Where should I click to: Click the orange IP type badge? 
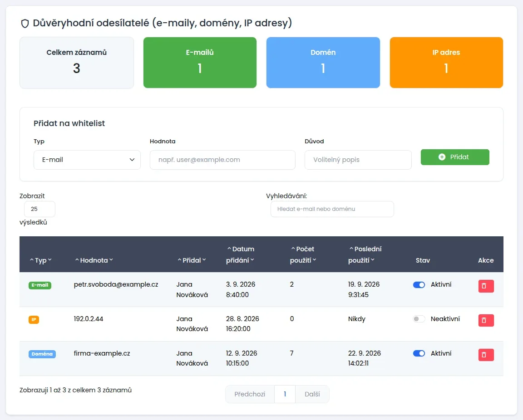[x=34, y=320]
